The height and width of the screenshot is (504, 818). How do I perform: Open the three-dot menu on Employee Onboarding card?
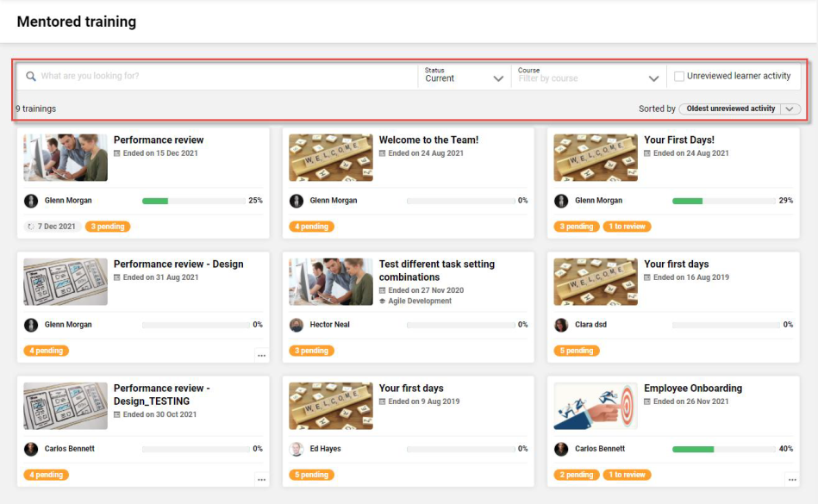click(x=791, y=480)
